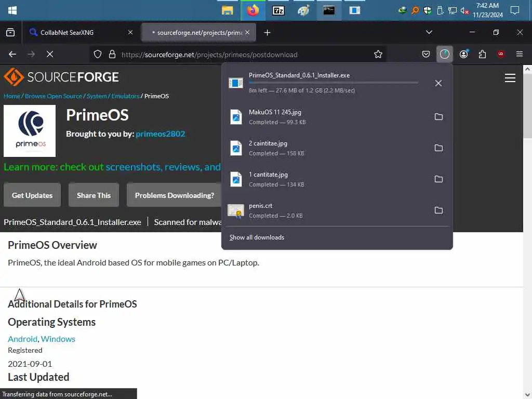The image size is (532, 399).
Task: Go to the Home breadcrumb
Action: point(12,96)
